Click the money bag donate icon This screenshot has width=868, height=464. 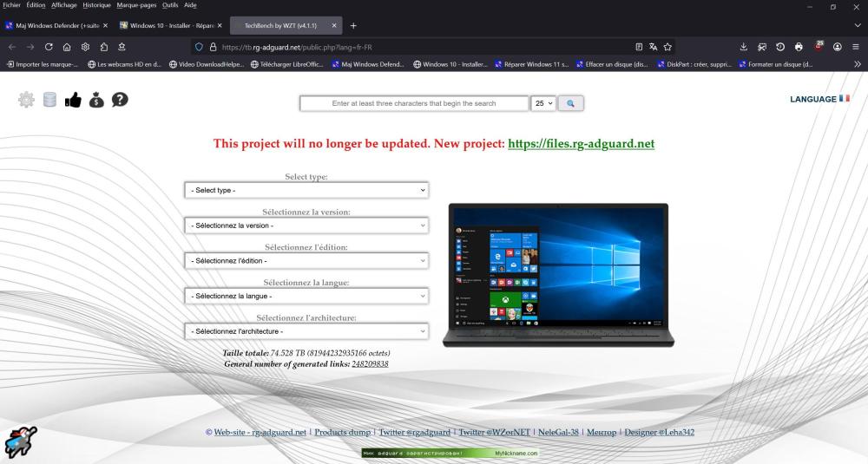[x=96, y=100]
